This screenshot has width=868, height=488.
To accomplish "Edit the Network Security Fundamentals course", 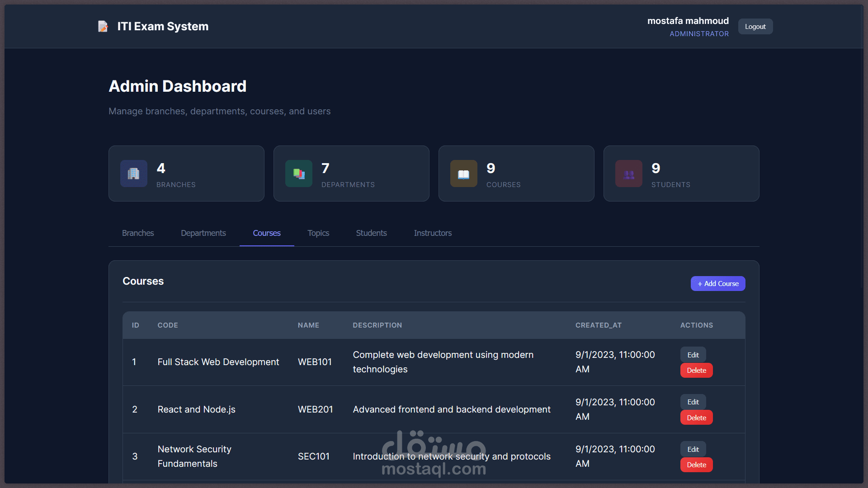I will pyautogui.click(x=693, y=450).
